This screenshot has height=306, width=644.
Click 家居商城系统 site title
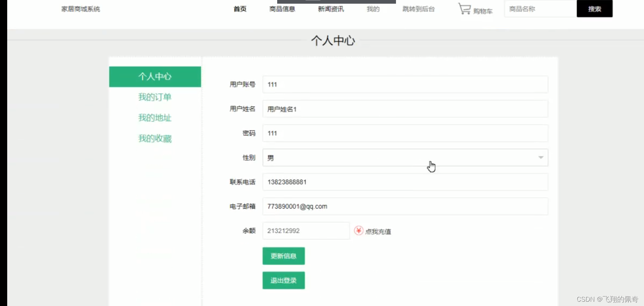tap(81, 9)
